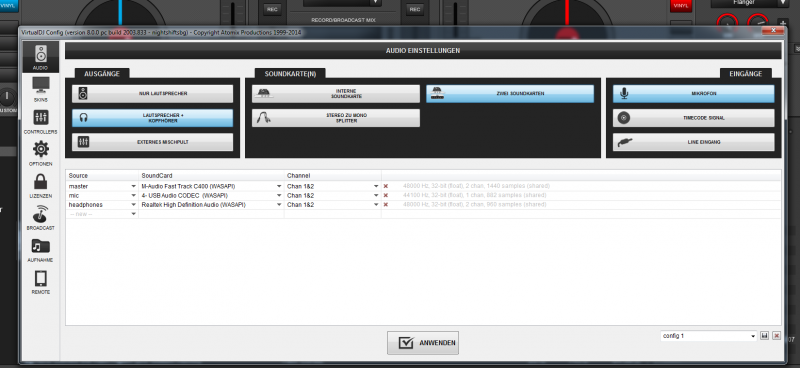Open the Optionen gear icon

[x=40, y=149]
